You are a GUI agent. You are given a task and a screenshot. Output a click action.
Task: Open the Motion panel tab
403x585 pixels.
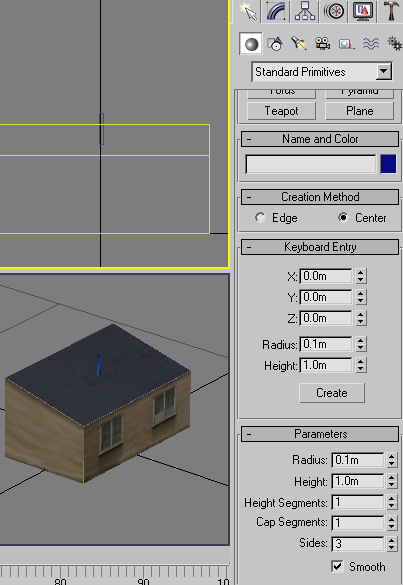[334, 11]
